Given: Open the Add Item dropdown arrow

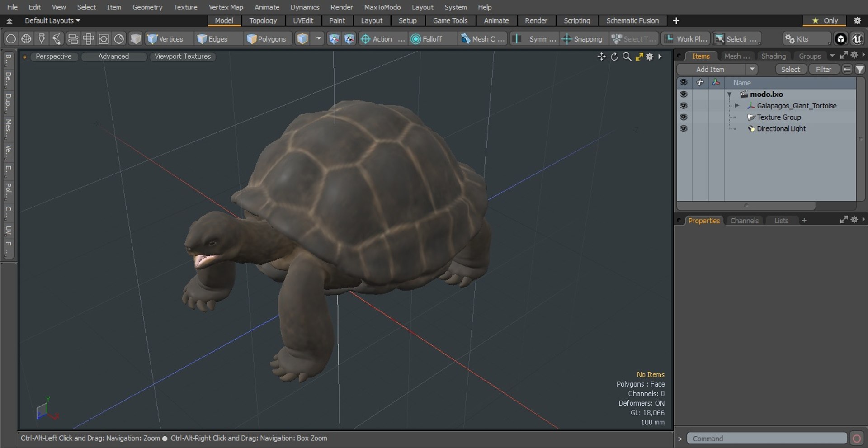Looking at the screenshot, I should (x=752, y=69).
